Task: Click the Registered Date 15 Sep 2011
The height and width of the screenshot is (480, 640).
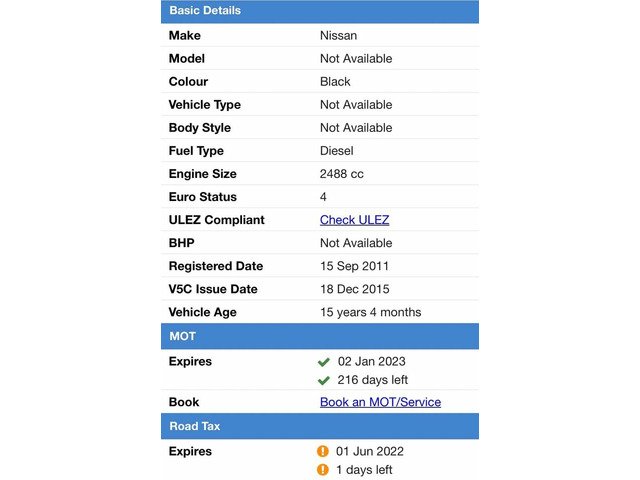Action: 354,266
